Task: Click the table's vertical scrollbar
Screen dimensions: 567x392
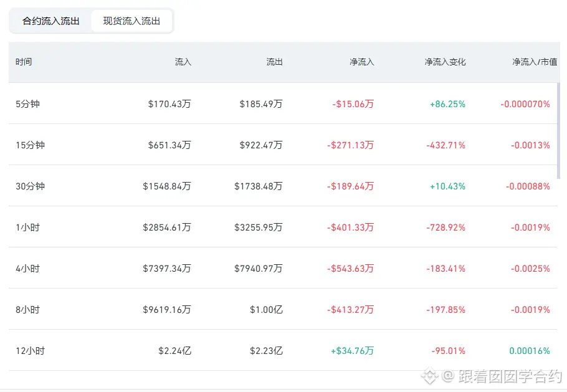Action: (558, 130)
